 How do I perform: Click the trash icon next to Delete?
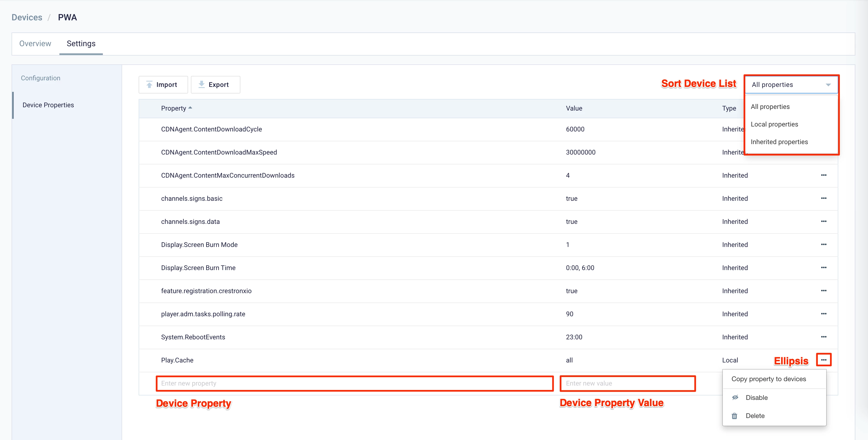[735, 416]
